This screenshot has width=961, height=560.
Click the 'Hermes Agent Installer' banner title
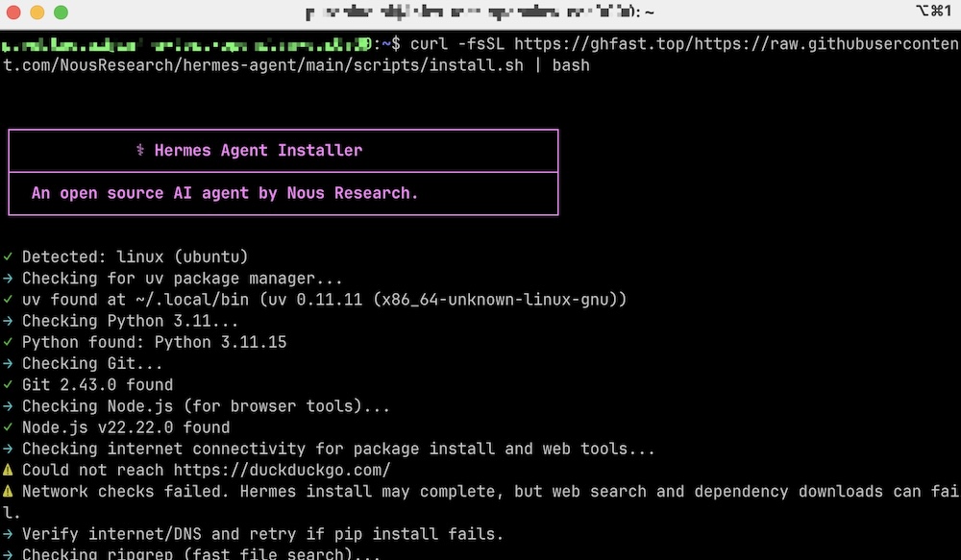258,151
